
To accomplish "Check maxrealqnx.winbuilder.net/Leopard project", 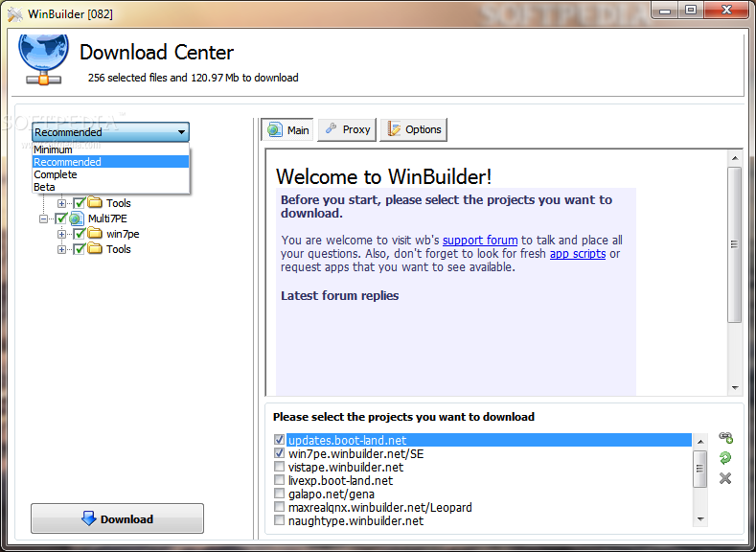I will pyautogui.click(x=279, y=507).
